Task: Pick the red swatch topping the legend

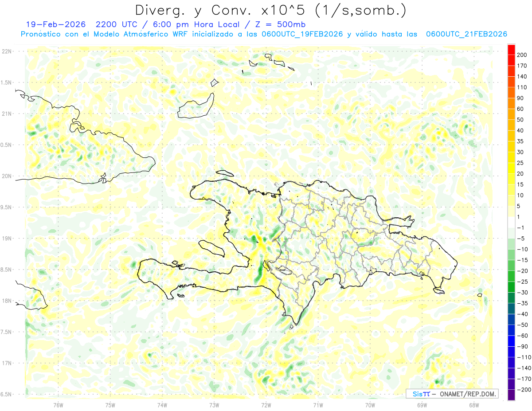Action: [511, 50]
